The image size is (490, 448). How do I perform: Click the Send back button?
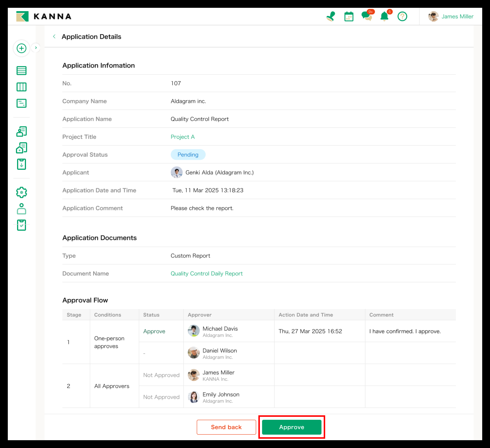(226, 427)
